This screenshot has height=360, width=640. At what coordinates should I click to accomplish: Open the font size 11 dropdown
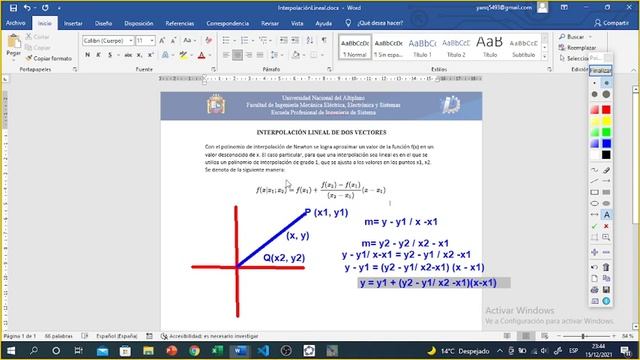click(x=152, y=40)
